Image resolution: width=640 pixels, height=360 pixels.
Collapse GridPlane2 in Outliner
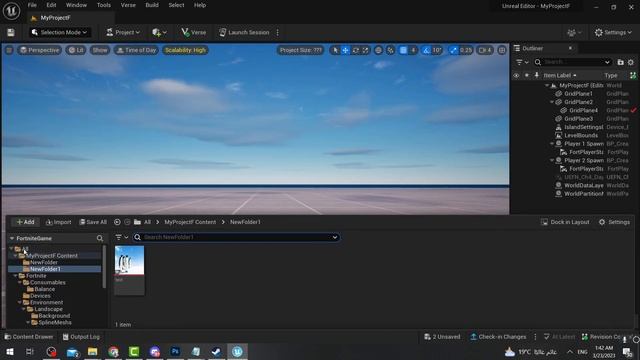coord(552,102)
